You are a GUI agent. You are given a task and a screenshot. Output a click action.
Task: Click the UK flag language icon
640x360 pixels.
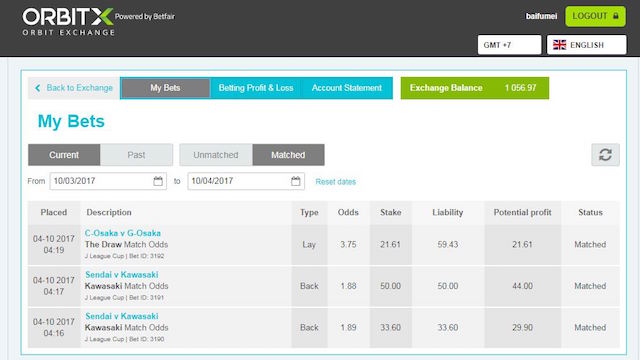click(560, 45)
